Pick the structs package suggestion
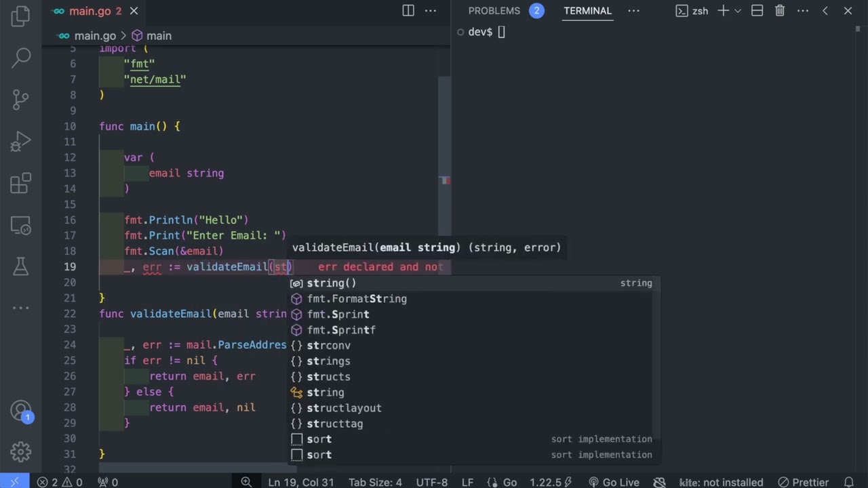This screenshot has width=868, height=488. tap(472, 377)
